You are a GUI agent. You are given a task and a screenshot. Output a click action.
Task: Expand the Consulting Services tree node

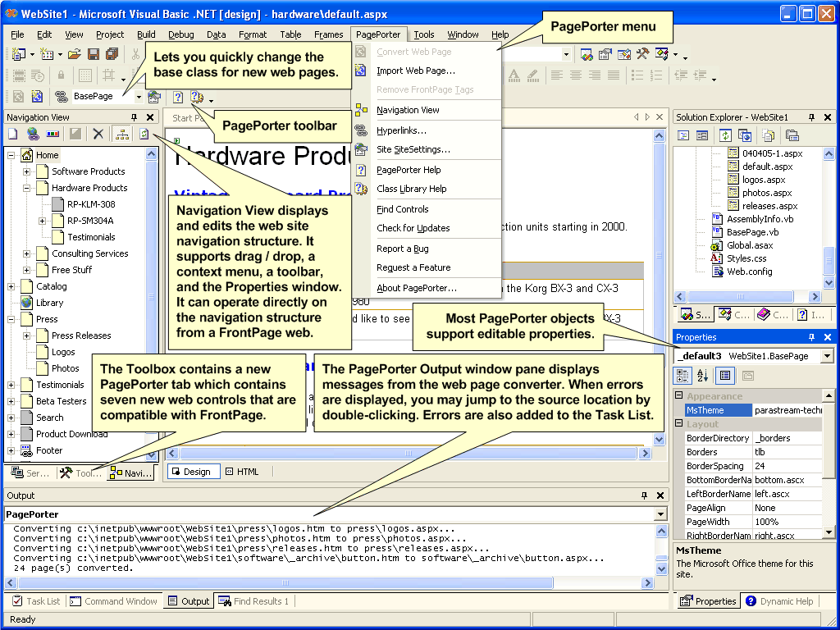tap(26, 254)
